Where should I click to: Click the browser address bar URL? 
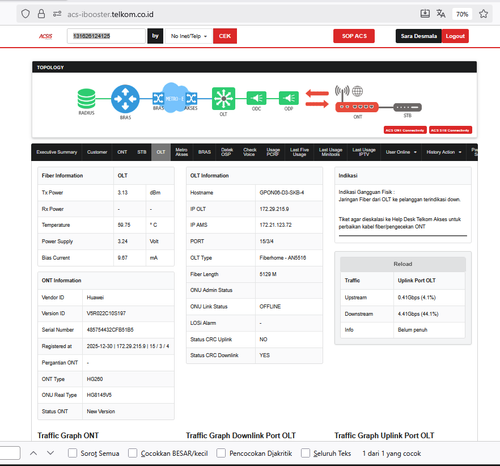[110, 14]
